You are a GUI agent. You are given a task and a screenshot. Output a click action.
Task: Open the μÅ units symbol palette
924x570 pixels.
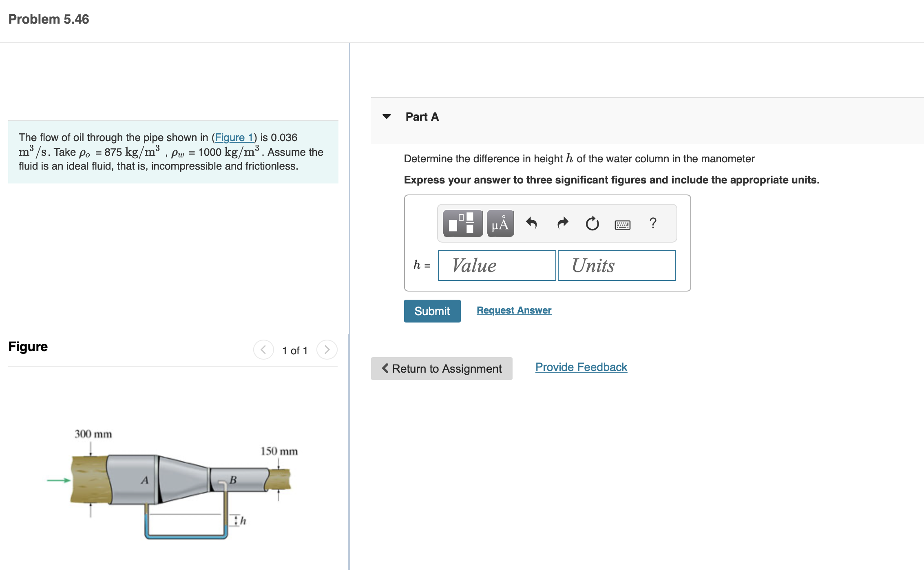click(500, 223)
